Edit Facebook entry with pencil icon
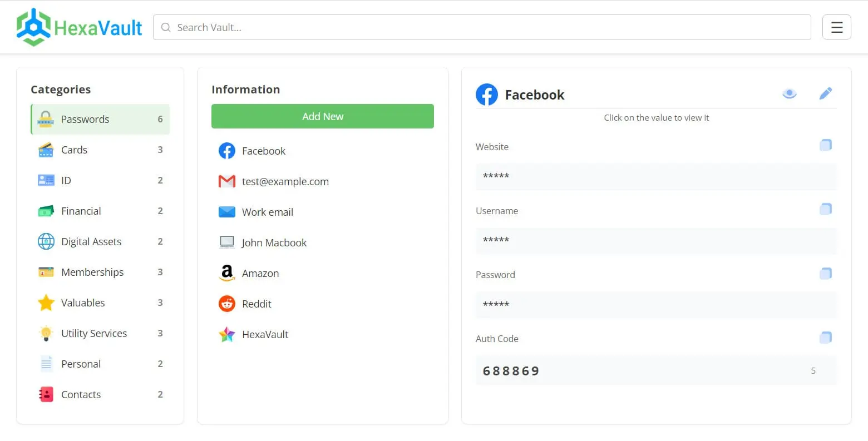The height and width of the screenshot is (441, 868). click(826, 93)
